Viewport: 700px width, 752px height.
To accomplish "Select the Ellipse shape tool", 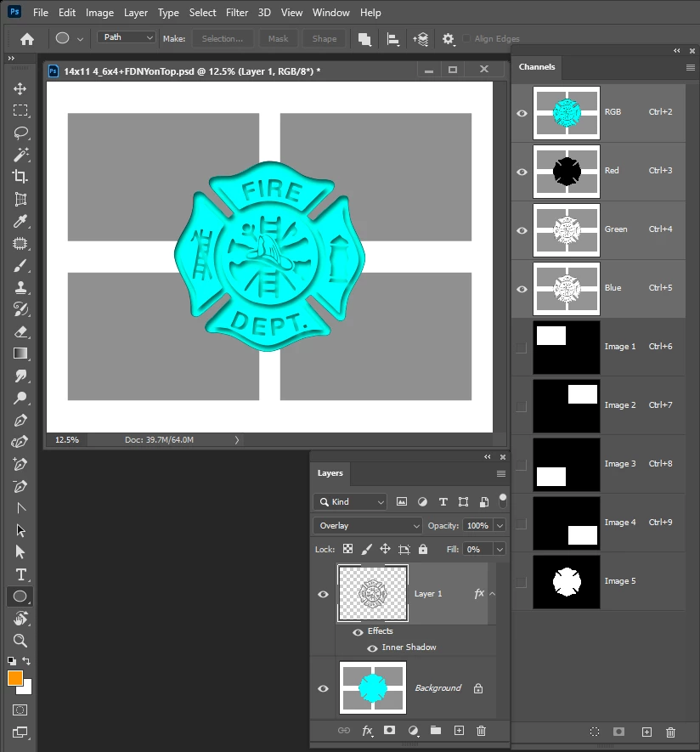I will tap(20, 597).
